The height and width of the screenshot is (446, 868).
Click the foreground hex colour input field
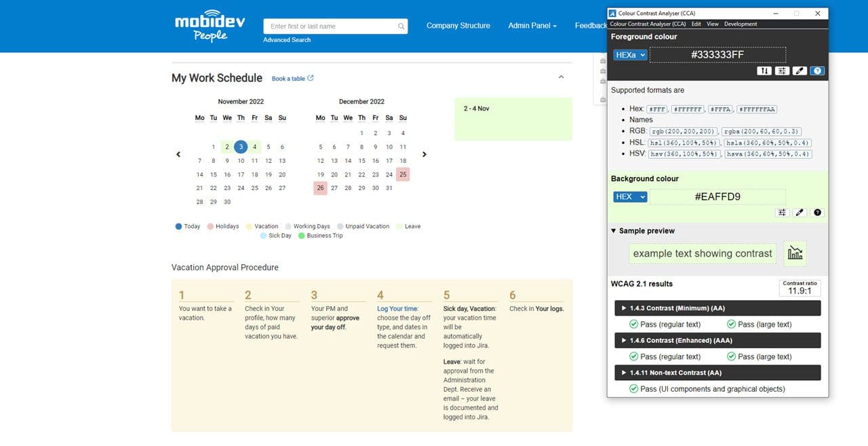pos(717,55)
